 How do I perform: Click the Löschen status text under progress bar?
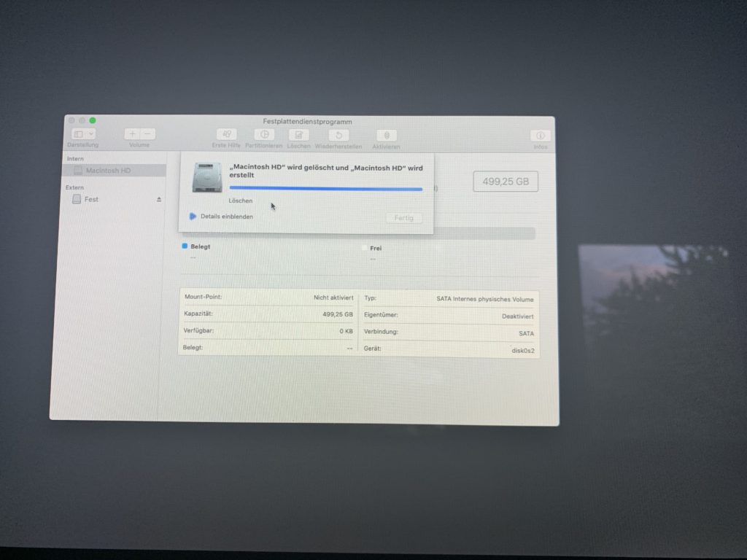pyautogui.click(x=241, y=201)
